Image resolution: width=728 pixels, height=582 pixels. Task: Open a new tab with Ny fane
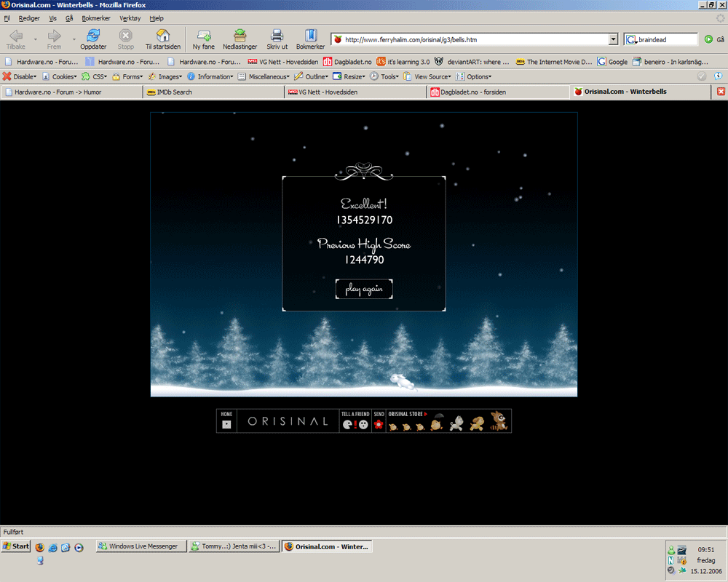[x=204, y=35]
